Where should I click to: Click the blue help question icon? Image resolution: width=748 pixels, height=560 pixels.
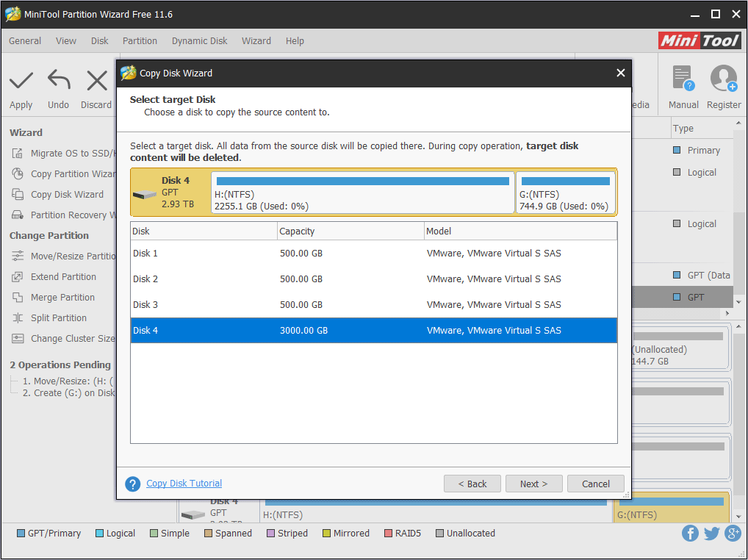133,484
